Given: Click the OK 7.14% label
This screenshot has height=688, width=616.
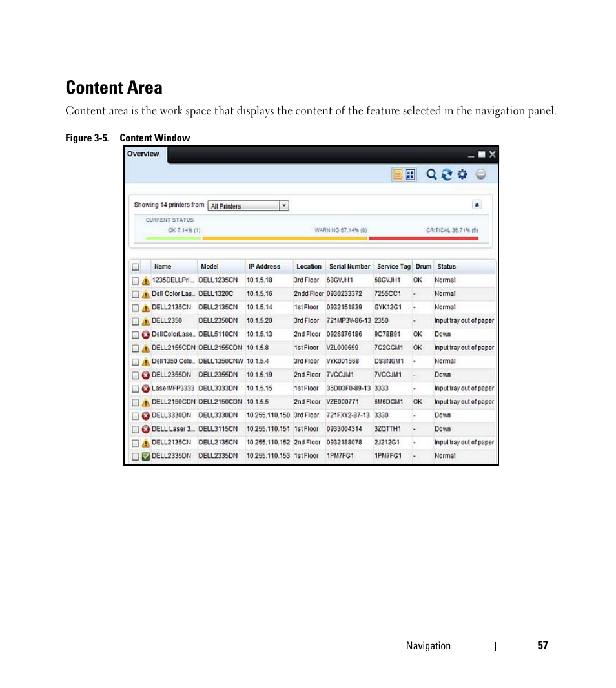Looking at the screenshot, I should coord(184,231).
